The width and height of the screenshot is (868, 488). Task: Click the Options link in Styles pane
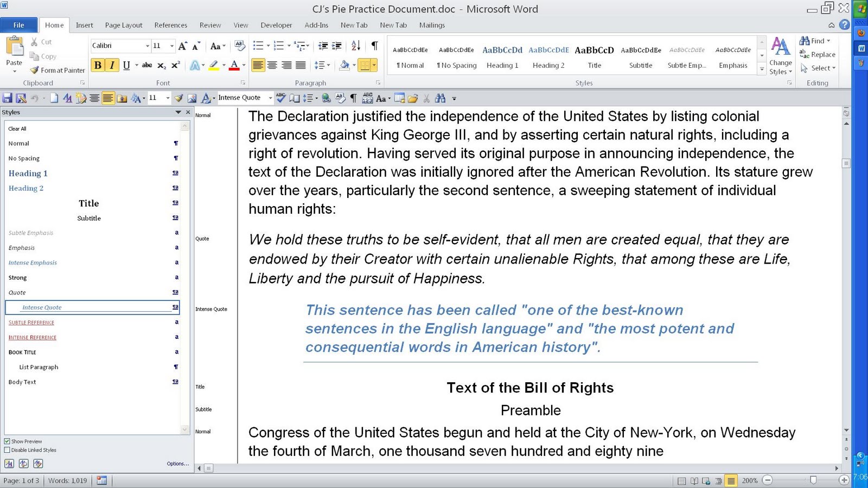coord(177,464)
